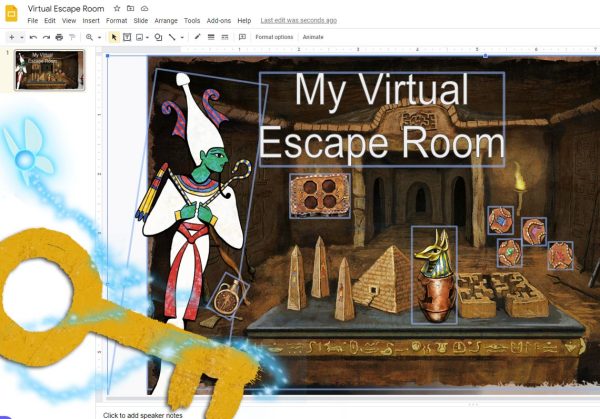The width and height of the screenshot is (600, 419).
Task: Open Format options panel
Action: (x=274, y=37)
